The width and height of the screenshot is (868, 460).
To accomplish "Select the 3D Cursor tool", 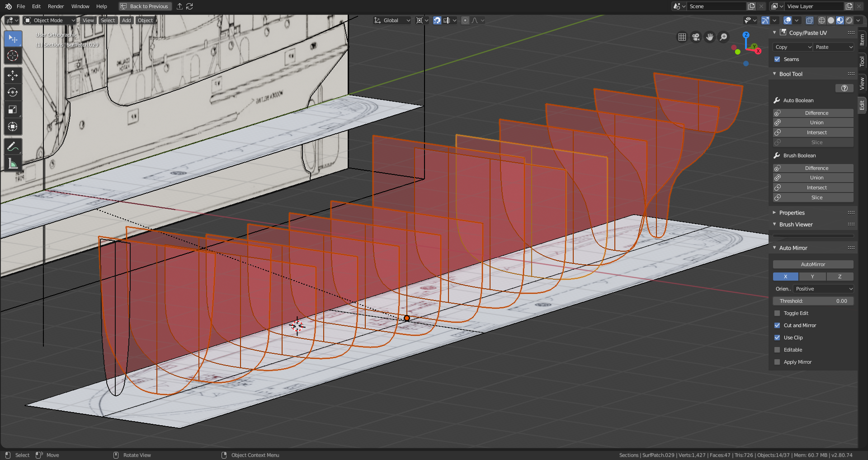I will (x=13, y=56).
